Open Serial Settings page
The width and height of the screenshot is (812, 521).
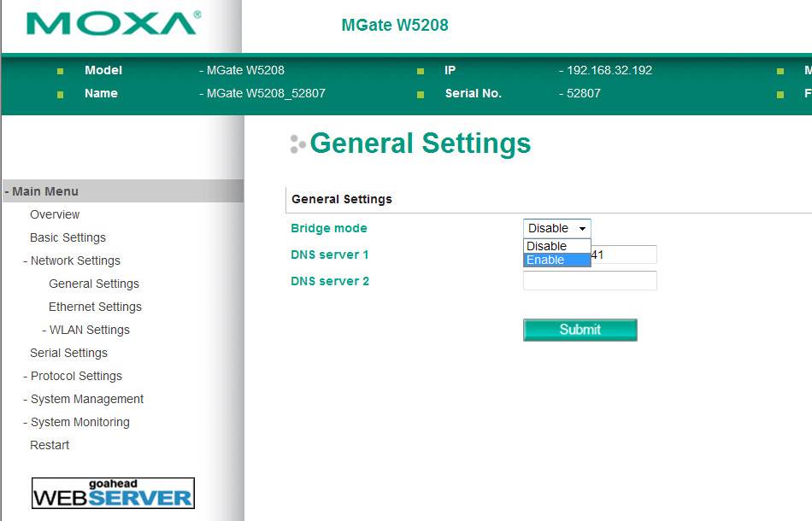tap(68, 353)
